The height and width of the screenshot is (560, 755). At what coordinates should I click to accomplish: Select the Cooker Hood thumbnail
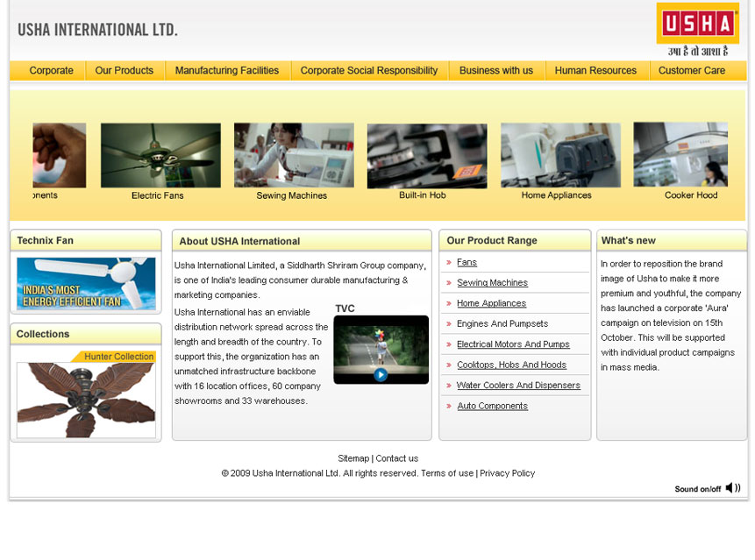pyautogui.click(x=680, y=155)
